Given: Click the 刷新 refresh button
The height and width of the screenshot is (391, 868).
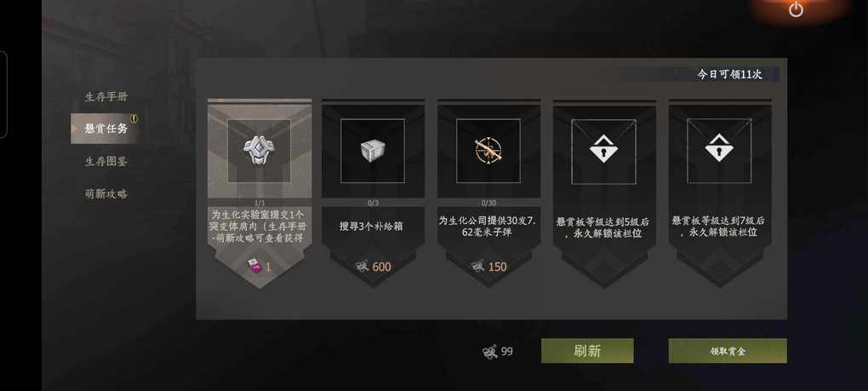Looking at the screenshot, I should (587, 351).
